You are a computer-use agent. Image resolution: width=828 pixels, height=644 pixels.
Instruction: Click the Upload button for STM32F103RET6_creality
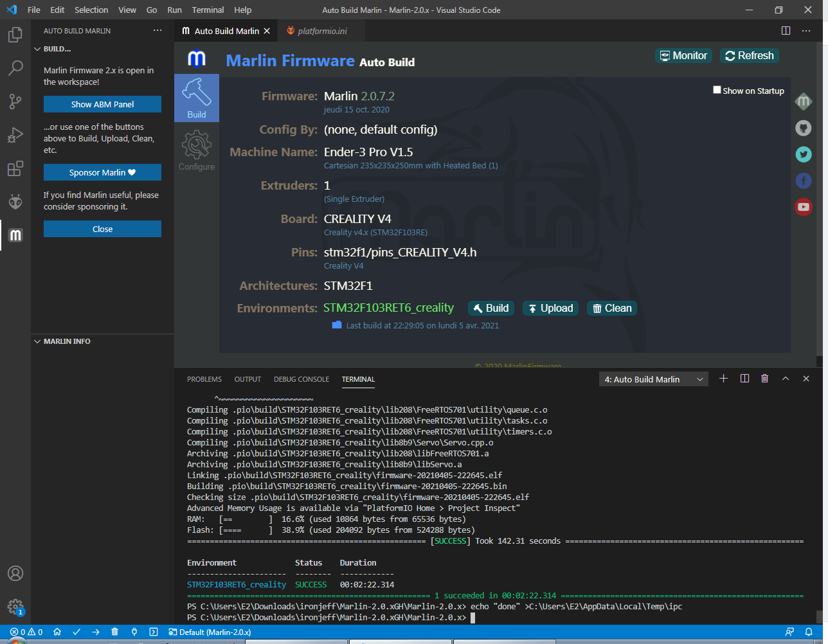[x=550, y=309]
